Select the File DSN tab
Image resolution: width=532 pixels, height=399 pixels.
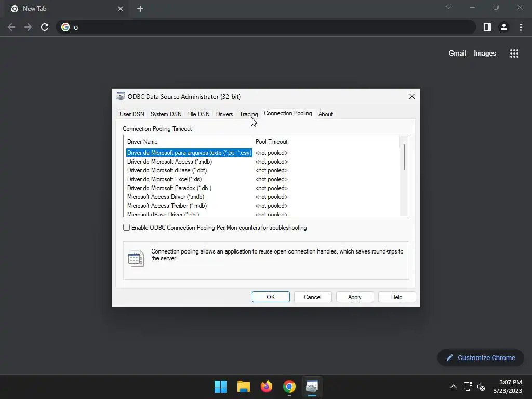(x=198, y=114)
